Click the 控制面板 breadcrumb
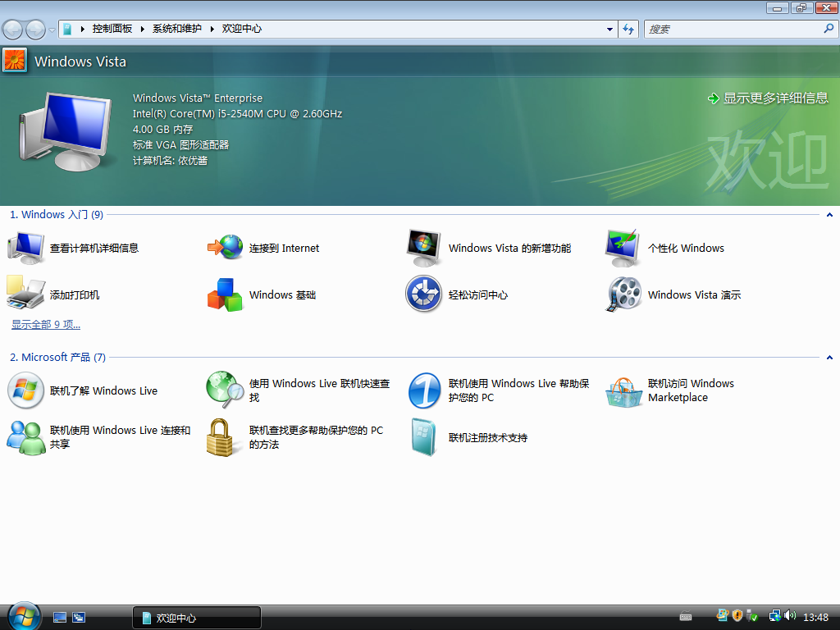Viewport: 840px width, 630px height. tap(112, 29)
